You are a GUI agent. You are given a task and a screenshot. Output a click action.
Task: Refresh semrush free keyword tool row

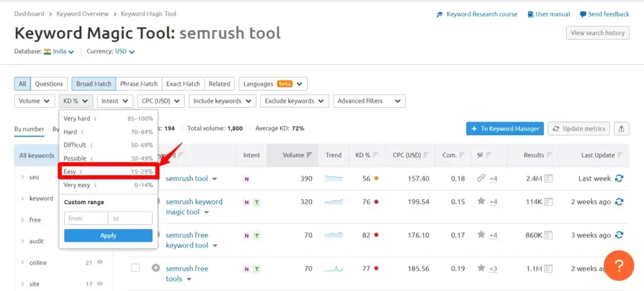619,235
